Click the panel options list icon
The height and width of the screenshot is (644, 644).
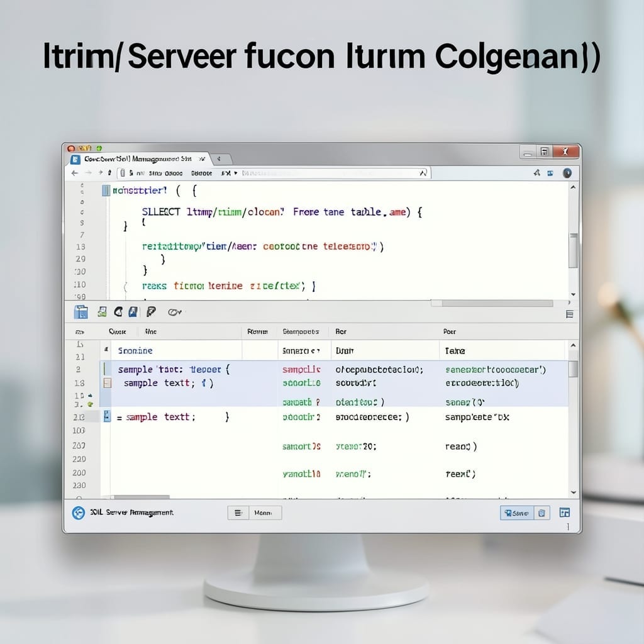(x=570, y=314)
